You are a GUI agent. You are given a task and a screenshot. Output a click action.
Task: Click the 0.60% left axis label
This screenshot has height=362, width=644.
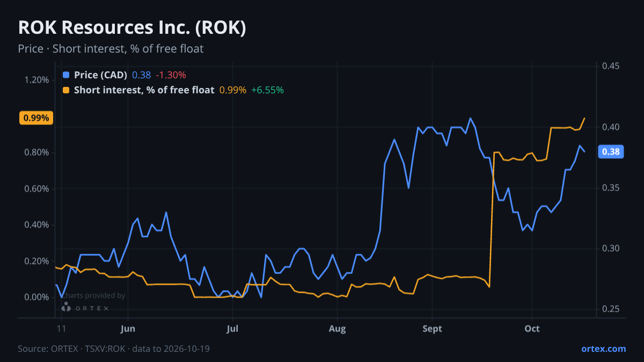click(x=36, y=189)
